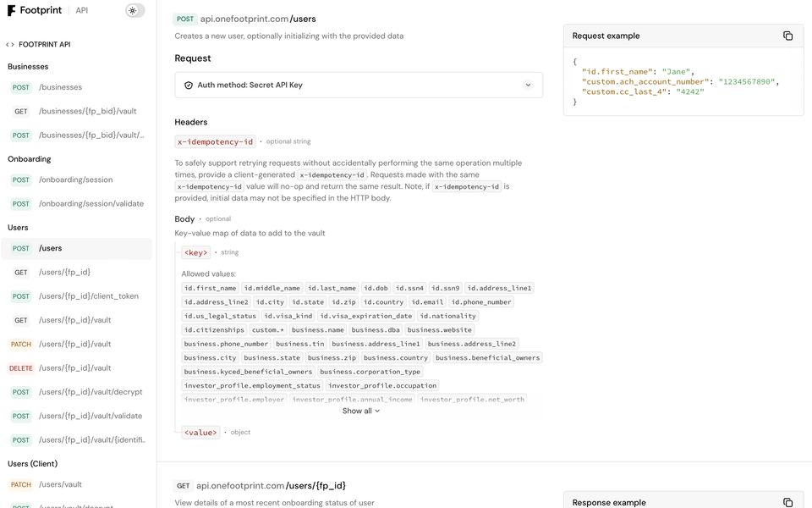This screenshot has height=508, width=812.
Task: Expand the Show all allowed values list
Action: tap(362, 411)
